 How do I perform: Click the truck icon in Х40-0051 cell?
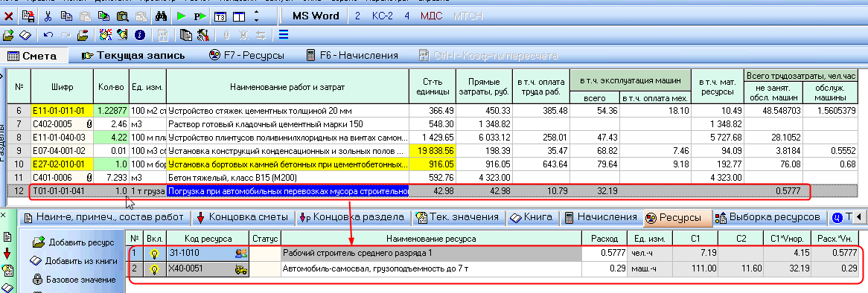tap(241, 269)
